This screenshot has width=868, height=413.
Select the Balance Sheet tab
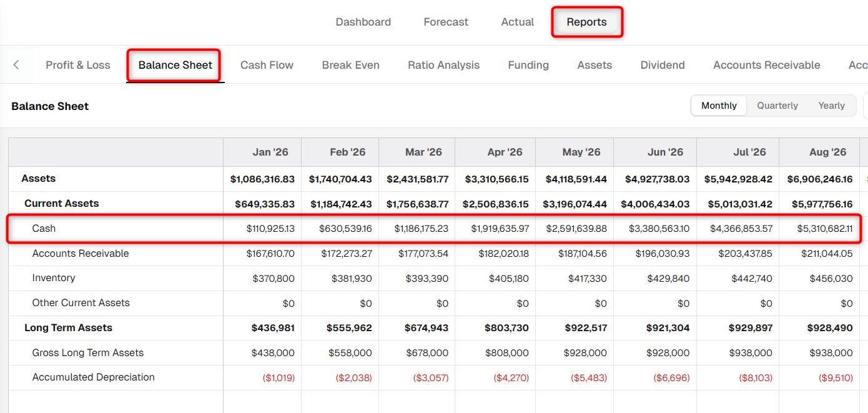[x=175, y=65]
